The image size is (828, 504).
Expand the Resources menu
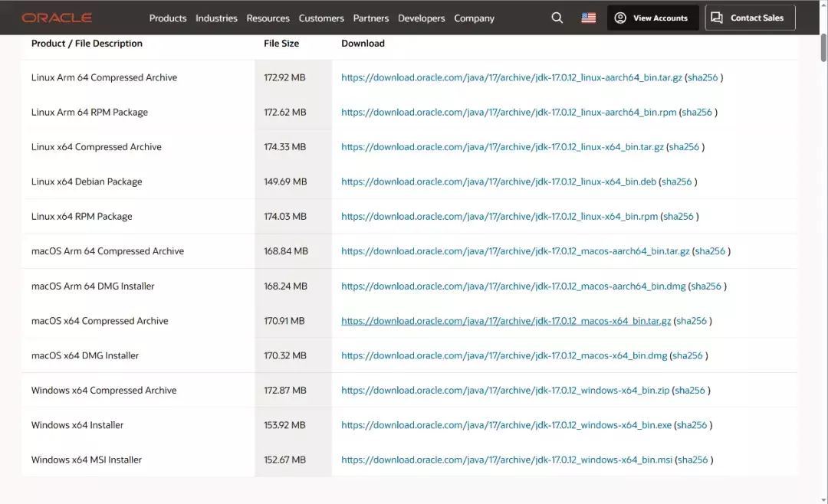268,18
